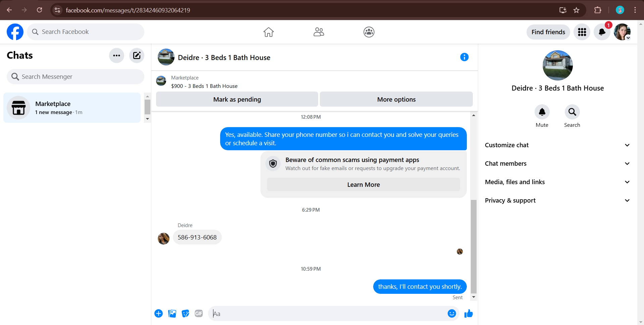The width and height of the screenshot is (644, 325).
Task: Open Chrome three-dot menu
Action: 635,10
